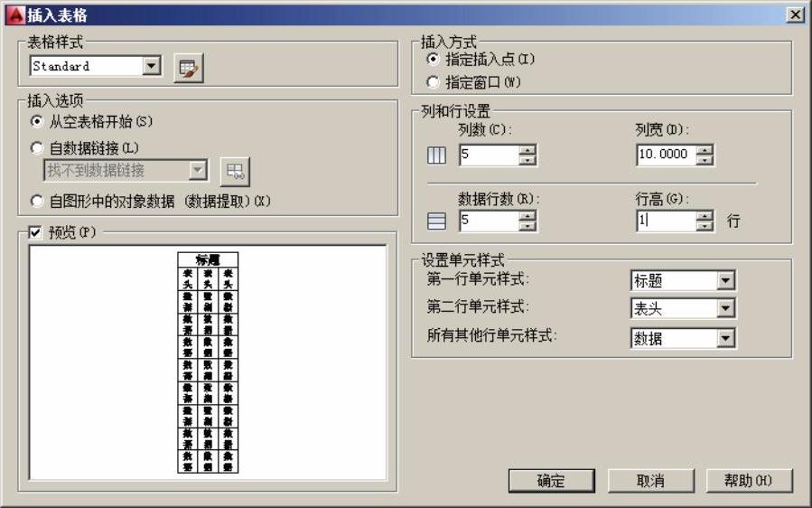Click the table preview thumbnail
The width and height of the screenshot is (812, 508).
tap(208, 362)
